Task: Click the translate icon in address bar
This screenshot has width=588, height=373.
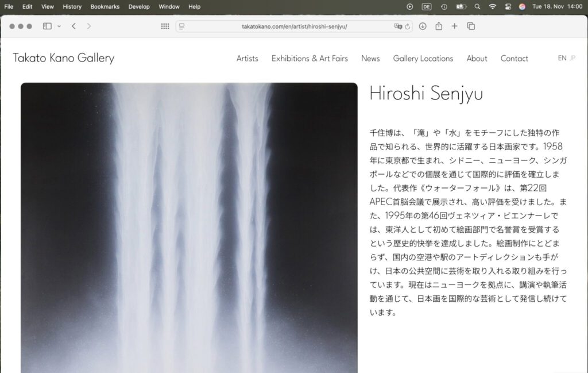Action: [x=397, y=26]
